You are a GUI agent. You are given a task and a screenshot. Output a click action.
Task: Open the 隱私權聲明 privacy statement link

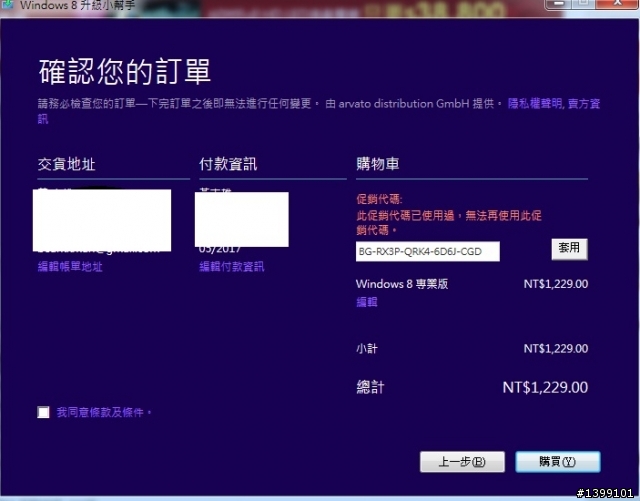(x=535, y=104)
